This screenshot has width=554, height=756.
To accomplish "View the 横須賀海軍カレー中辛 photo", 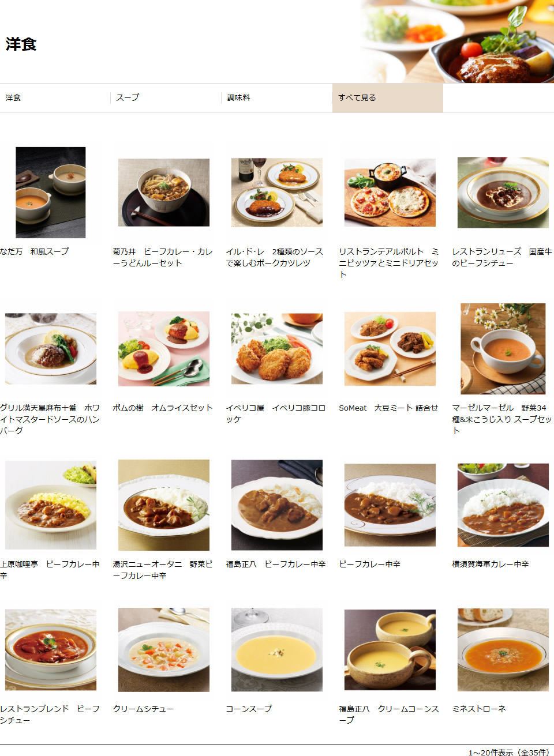I will coord(503,505).
